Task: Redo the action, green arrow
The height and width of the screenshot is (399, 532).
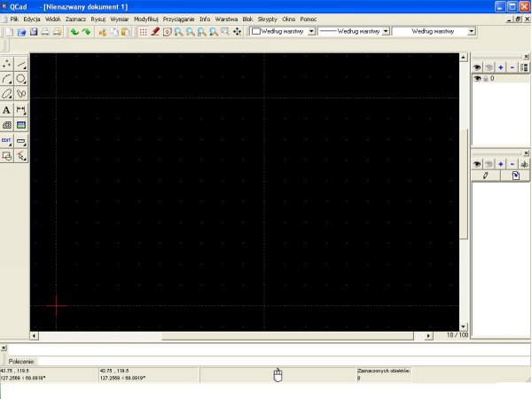Action: pyautogui.click(x=86, y=32)
